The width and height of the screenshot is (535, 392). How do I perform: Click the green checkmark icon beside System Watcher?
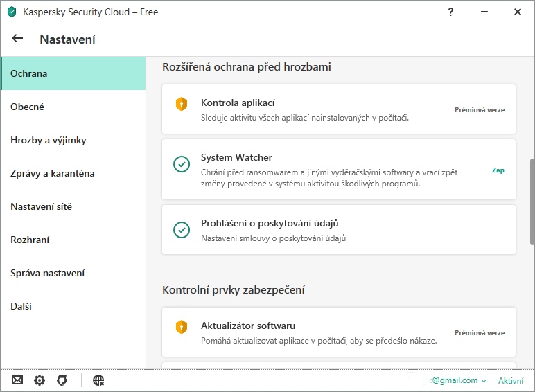click(181, 164)
